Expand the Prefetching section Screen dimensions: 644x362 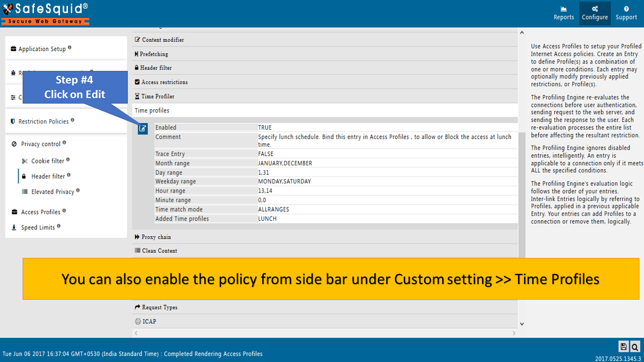[x=325, y=54]
